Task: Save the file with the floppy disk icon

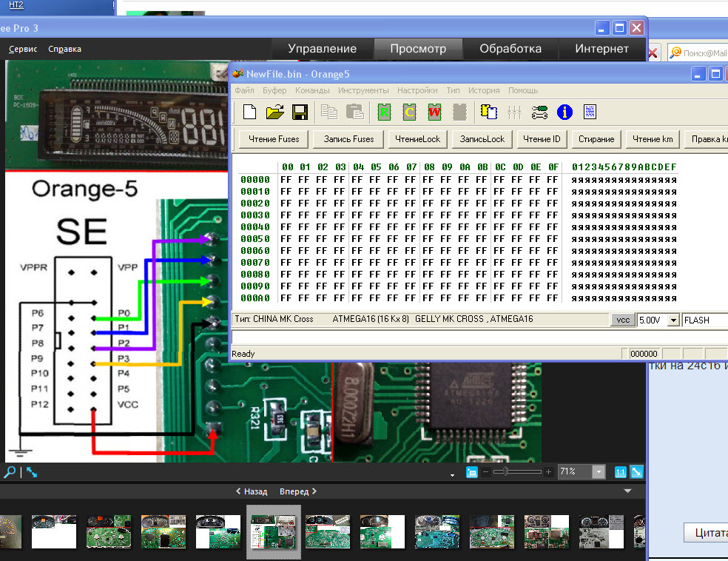Action: [300, 112]
